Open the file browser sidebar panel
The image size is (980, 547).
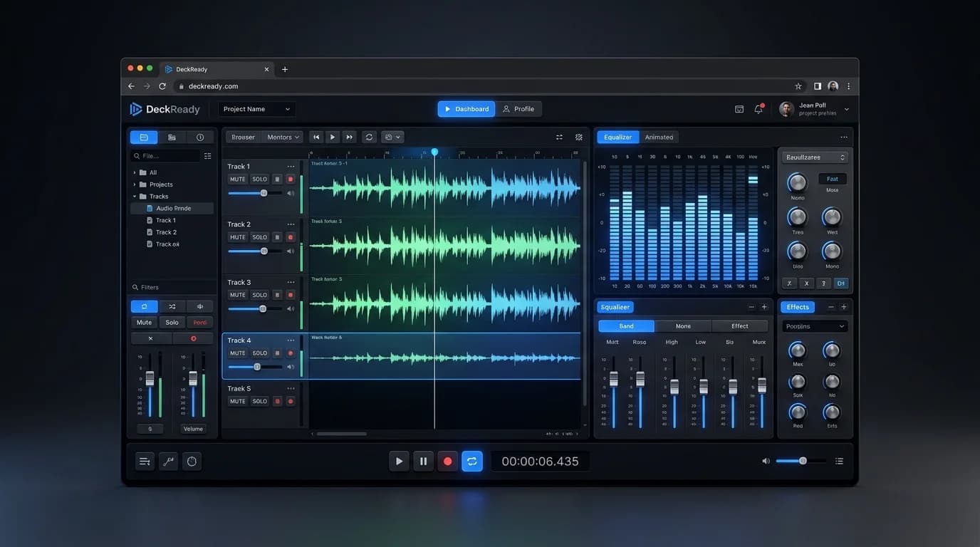144,136
